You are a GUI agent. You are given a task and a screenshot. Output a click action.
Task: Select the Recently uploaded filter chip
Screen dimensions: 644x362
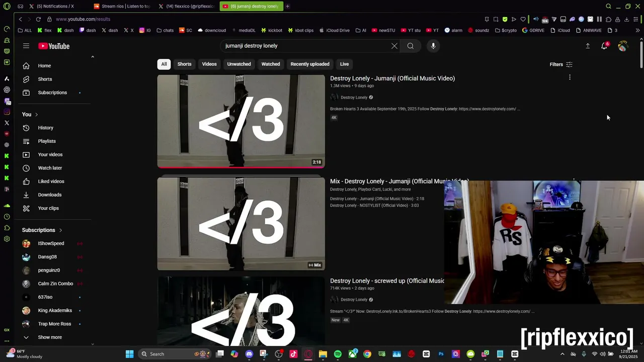[x=310, y=64]
